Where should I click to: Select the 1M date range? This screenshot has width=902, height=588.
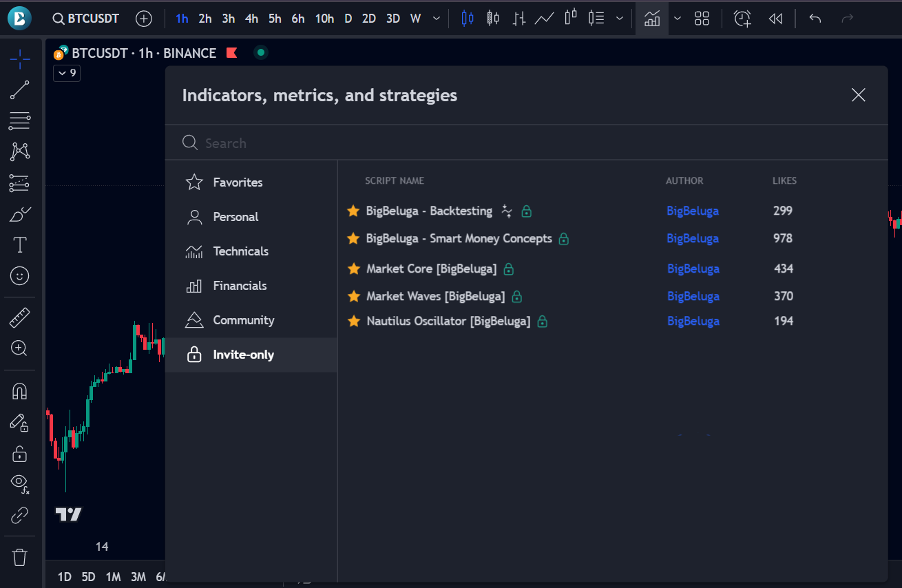pos(113,577)
